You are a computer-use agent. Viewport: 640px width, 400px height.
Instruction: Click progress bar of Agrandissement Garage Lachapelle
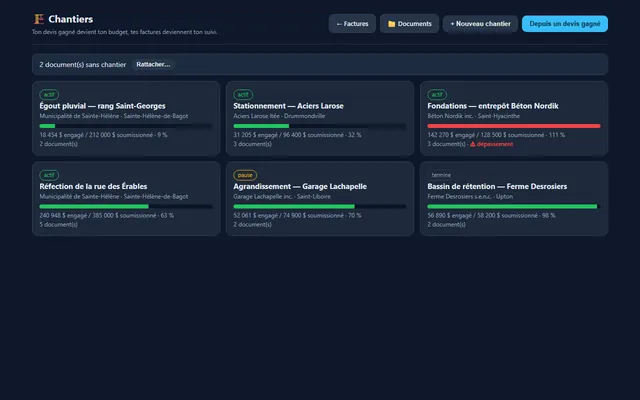pyautogui.click(x=320, y=207)
